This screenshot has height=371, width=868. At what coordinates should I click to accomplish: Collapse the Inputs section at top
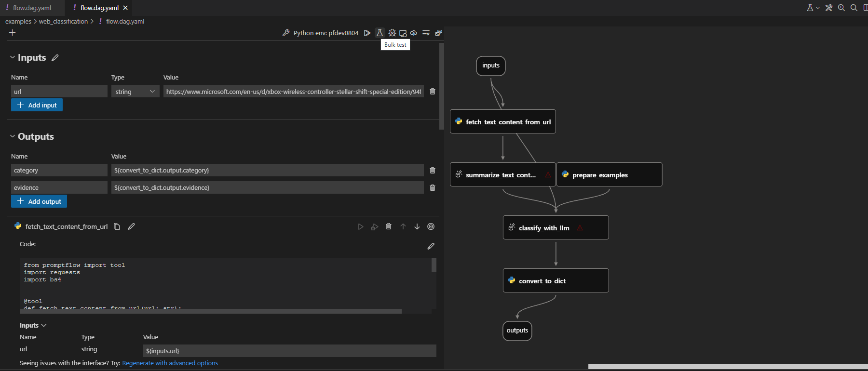13,57
